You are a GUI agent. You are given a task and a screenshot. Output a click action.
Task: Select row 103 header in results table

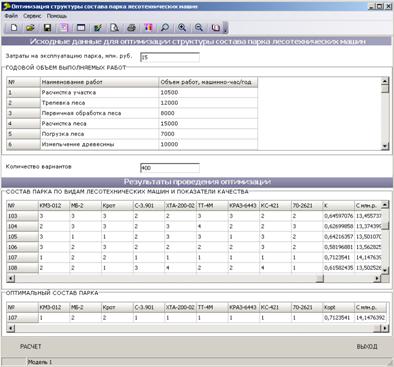point(22,216)
